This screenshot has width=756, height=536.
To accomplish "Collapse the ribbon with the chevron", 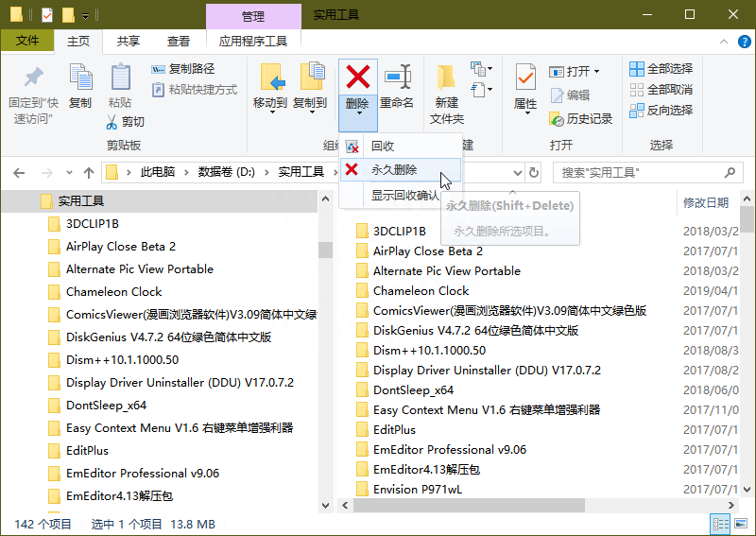I will pyautogui.click(x=724, y=42).
